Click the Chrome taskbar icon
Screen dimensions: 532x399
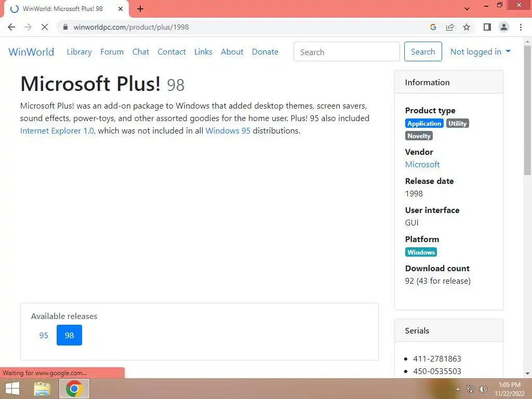[x=74, y=389]
